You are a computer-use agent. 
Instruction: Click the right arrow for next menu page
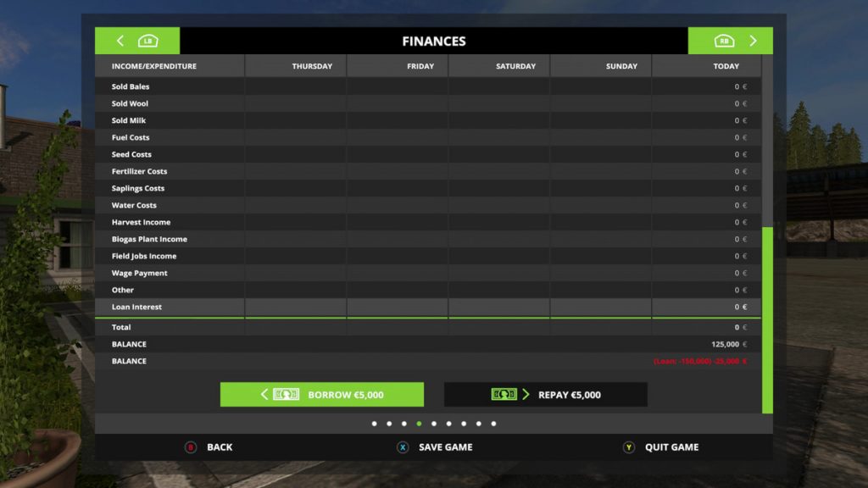click(752, 41)
